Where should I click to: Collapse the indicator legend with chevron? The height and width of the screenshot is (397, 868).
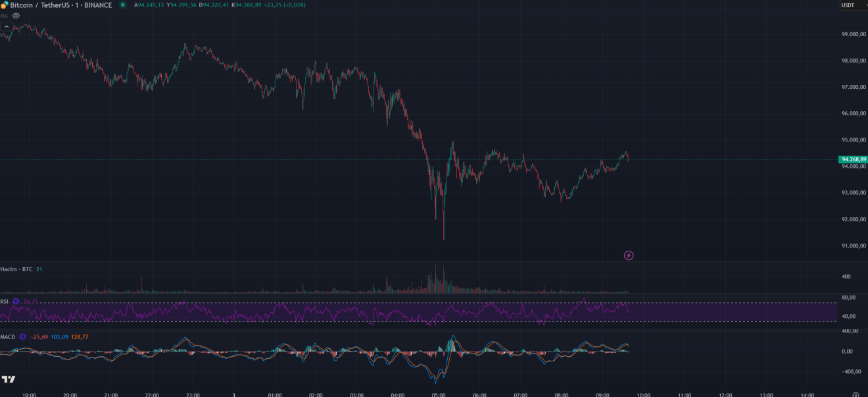click(x=7, y=27)
